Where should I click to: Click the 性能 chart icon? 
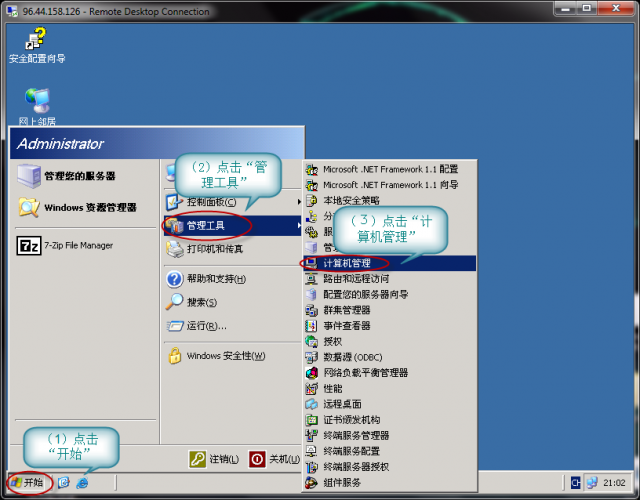point(311,388)
